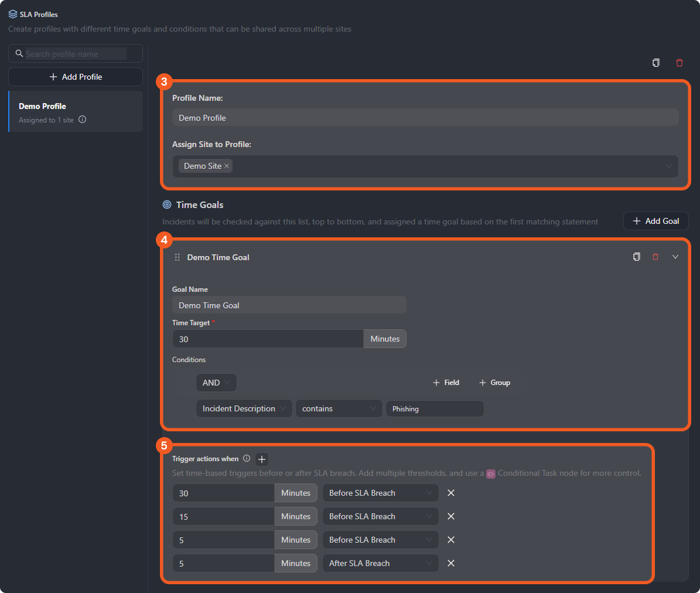Remove the 30 Minutes Before SLA Breach trigger
700x593 pixels.
451,493
